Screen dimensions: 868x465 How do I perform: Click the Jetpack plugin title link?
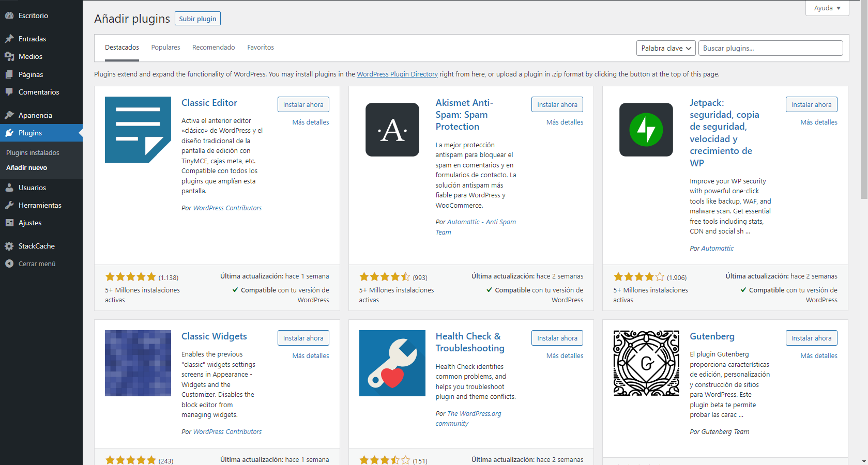pyautogui.click(x=724, y=133)
